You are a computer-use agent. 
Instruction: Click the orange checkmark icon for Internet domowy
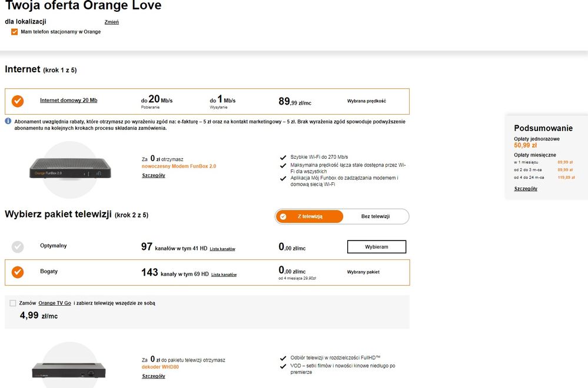click(x=18, y=101)
